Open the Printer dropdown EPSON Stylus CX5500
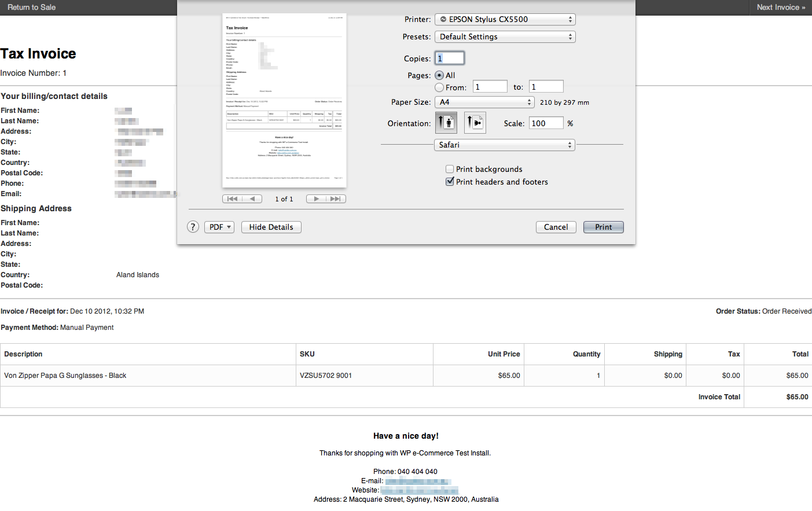 (x=505, y=19)
